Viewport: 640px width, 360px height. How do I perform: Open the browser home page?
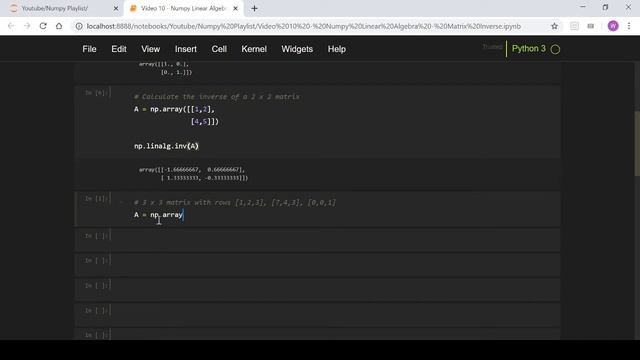tap(59, 26)
